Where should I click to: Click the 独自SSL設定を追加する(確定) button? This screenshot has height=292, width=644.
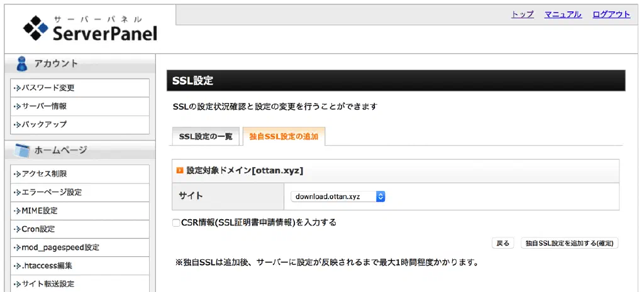(569, 243)
